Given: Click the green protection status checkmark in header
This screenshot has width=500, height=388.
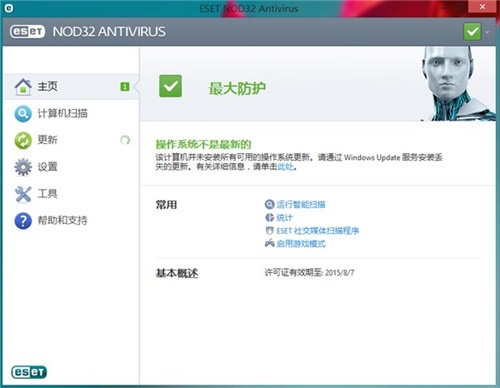Looking at the screenshot, I should pos(472,32).
